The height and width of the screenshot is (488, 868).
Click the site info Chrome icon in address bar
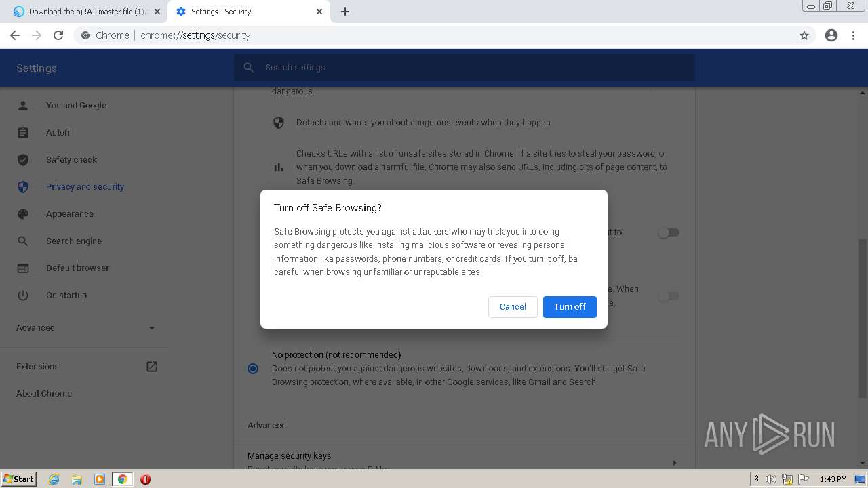click(85, 35)
